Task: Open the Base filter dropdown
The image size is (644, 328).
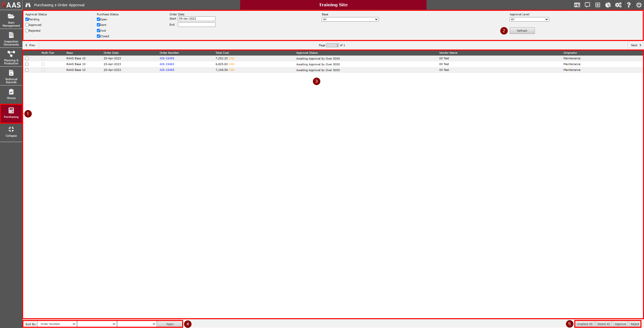Action: [x=350, y=19]
